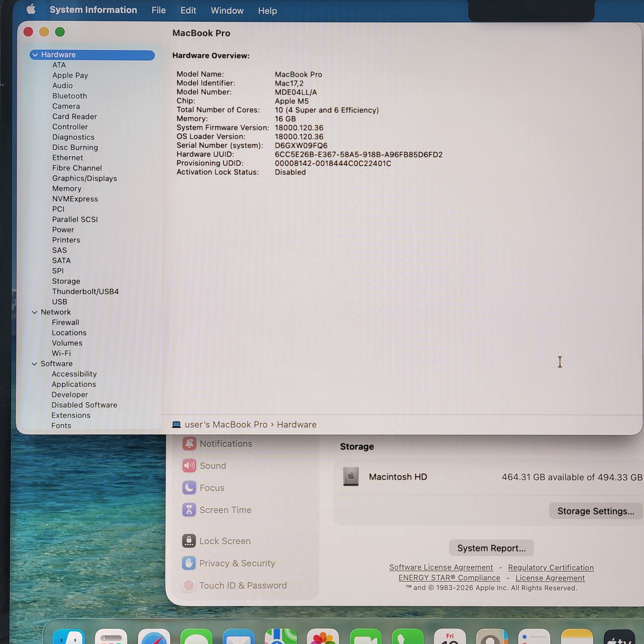Open Privacy & Security hand icon
This screenshot has height=644, width=644.
point(189,563)
